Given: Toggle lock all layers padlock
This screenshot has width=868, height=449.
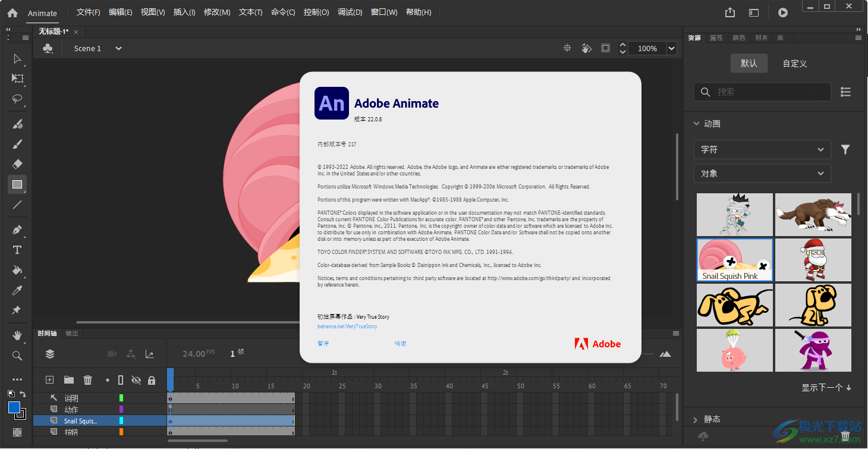Looking at the screenshot, I should [x=152, y=380].
